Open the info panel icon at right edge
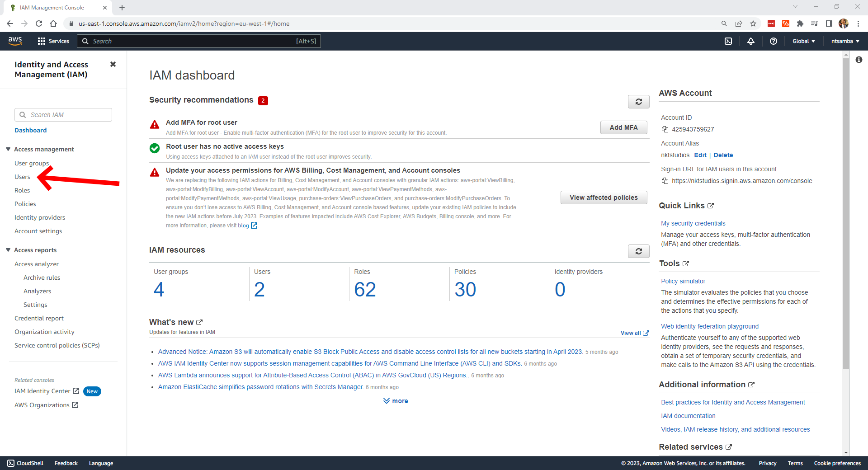This screenshot has height=470, width=868. [859, 60]
